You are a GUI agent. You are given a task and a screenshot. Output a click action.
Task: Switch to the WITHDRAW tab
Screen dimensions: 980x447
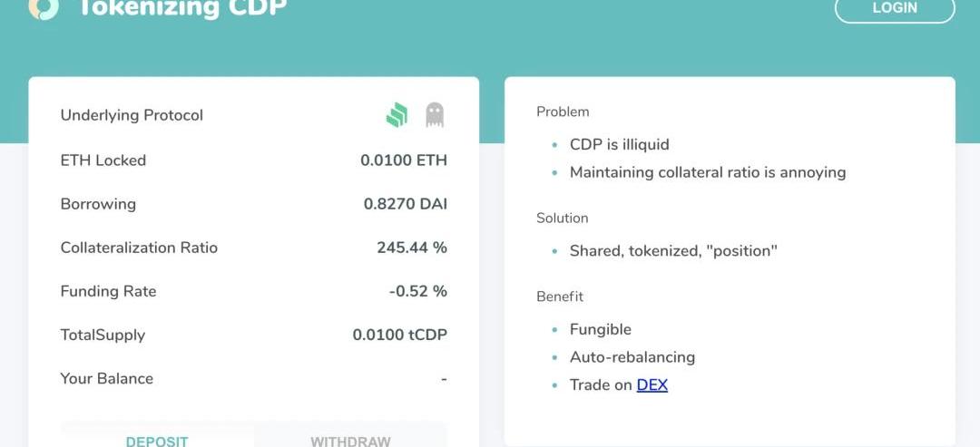(x=350, y=439)
